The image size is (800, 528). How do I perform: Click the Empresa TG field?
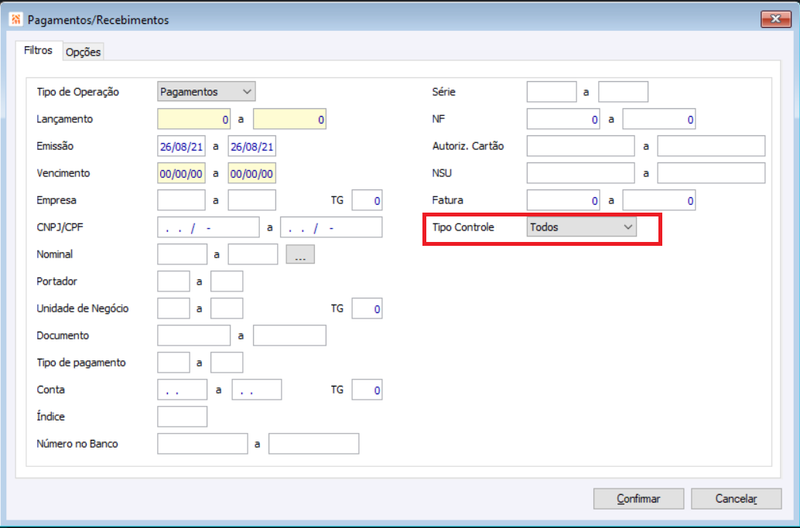(x=366, y=200)
